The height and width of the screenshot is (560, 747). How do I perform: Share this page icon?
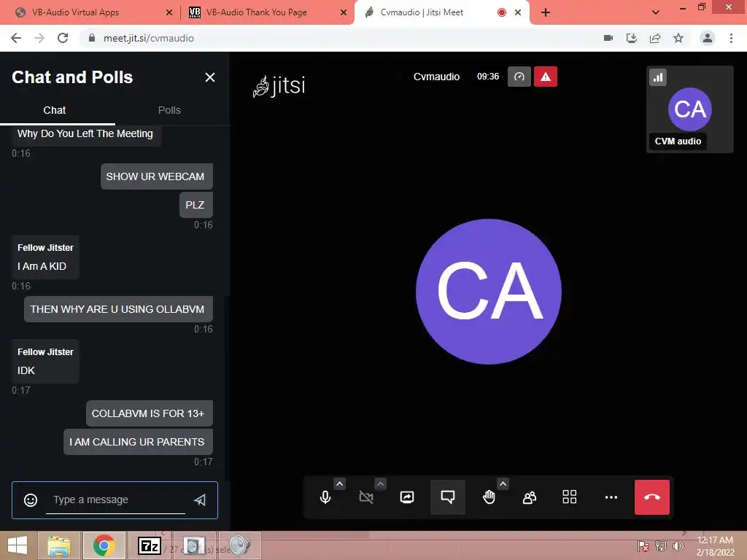coord(655,38)
